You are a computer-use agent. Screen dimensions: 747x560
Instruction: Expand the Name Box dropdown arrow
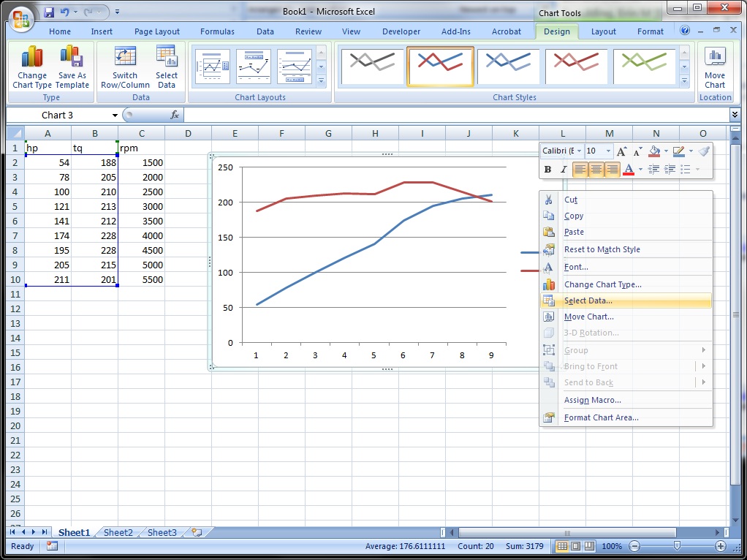[115, 116]
